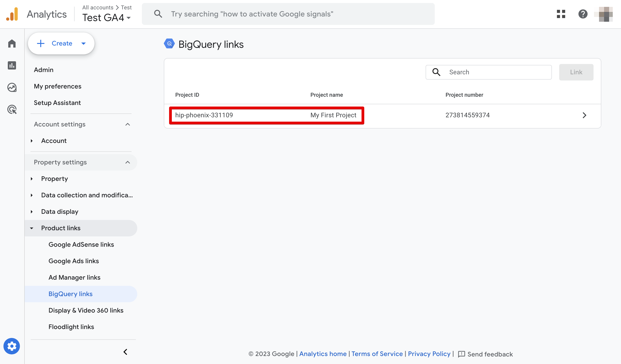Open the Home page from the sidebar
The width and height of the screenshot is (621, 364).
(12, 43)
